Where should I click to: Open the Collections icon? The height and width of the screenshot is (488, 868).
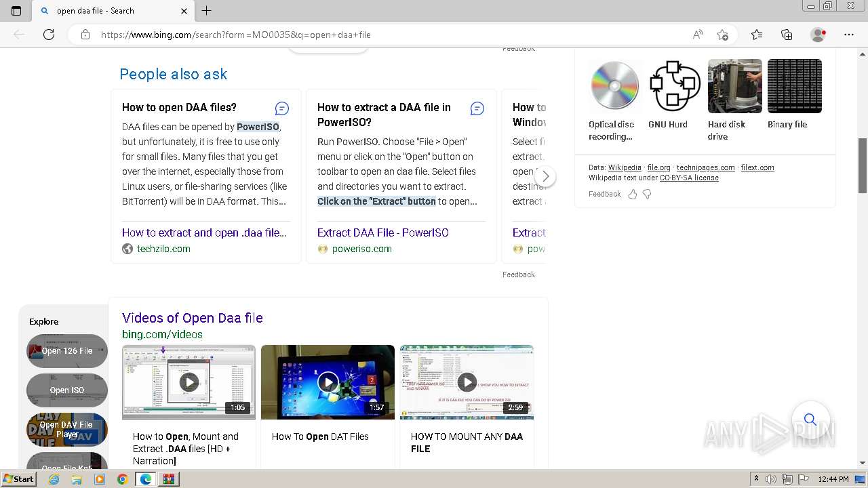787,35
